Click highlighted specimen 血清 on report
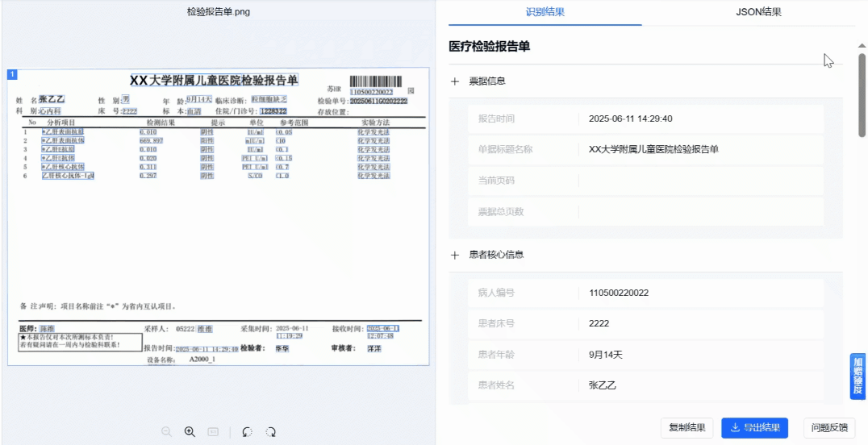This screenshot has height=445, width=868. tap(194, 111)
